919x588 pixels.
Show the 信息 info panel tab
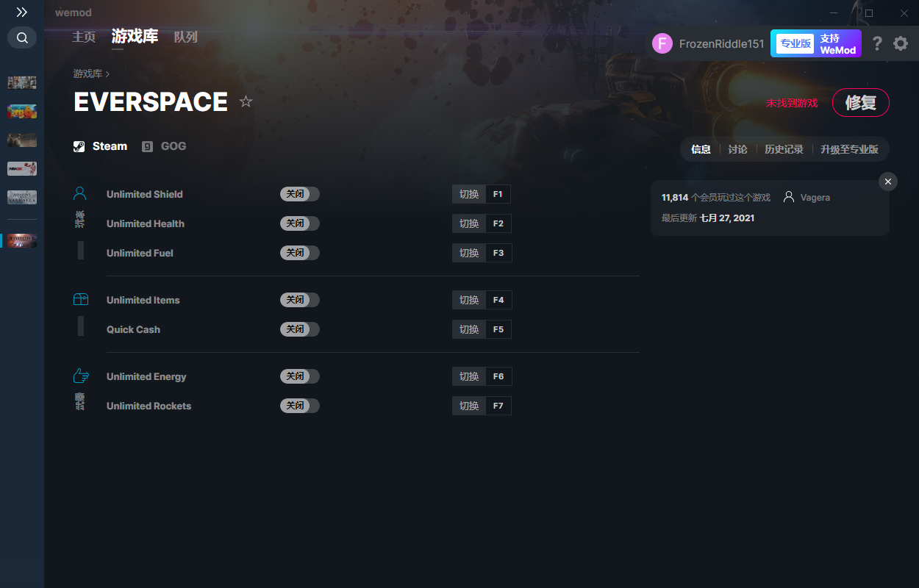pos(701,149)
